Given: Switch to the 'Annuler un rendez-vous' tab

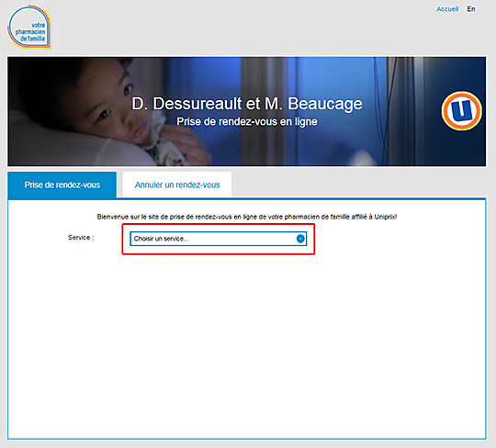Looking at the screenshot, I should point(177,185).
